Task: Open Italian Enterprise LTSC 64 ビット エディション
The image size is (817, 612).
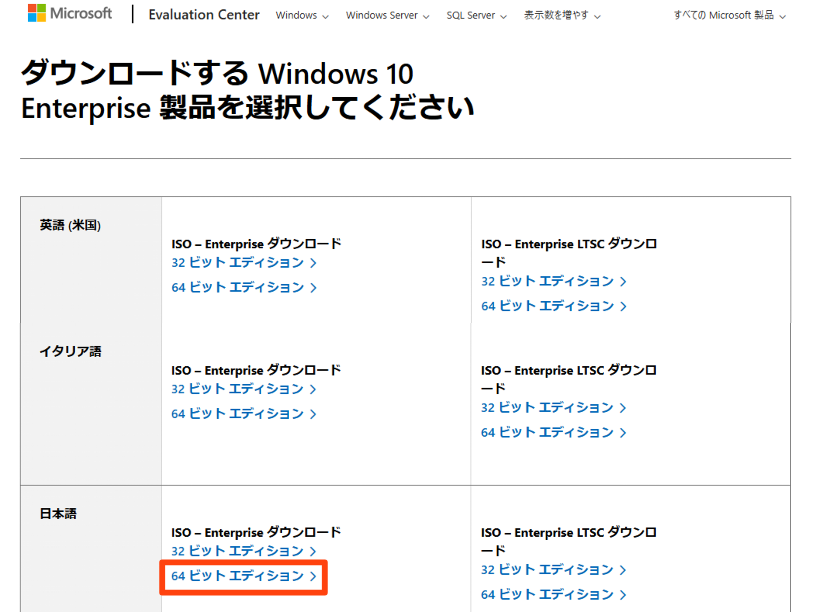Action: [553, 433]
